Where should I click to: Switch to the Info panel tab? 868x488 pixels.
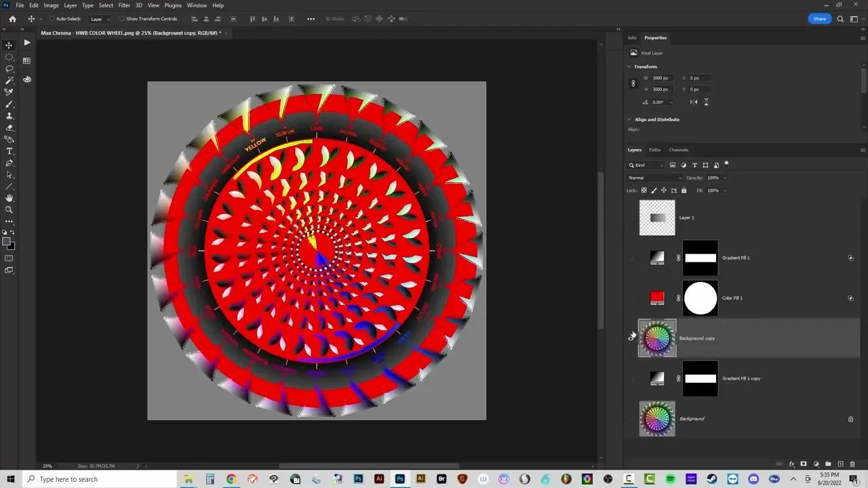coord(632,38)
